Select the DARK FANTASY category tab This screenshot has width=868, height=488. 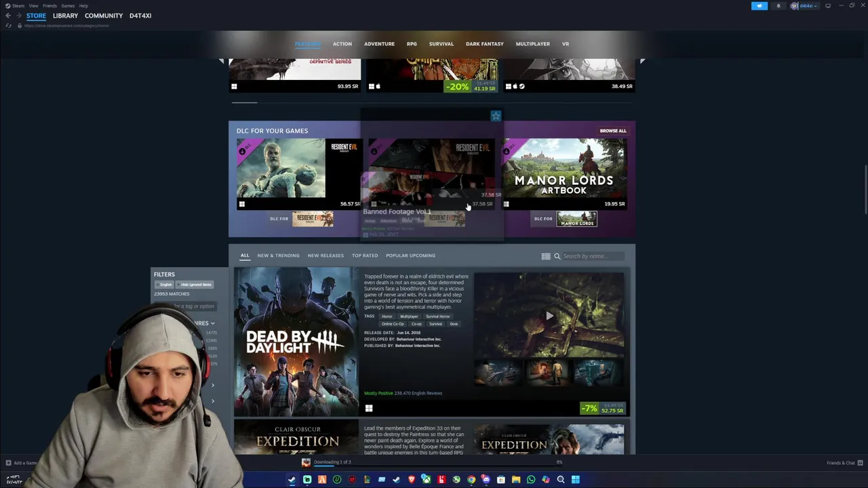[x=485, y=44]
